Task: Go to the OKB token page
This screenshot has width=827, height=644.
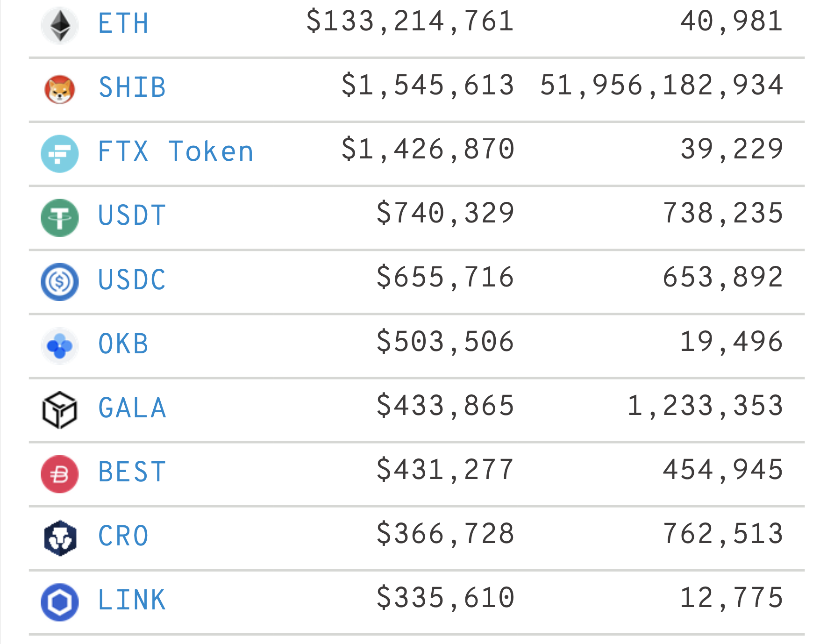Action: tap(123, 344)
